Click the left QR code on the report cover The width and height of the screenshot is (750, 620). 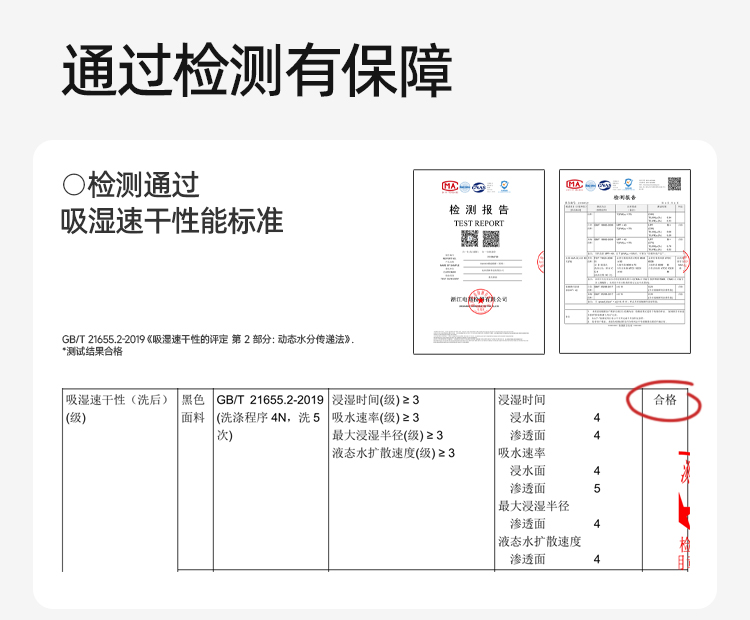click(x=469, y=238)
